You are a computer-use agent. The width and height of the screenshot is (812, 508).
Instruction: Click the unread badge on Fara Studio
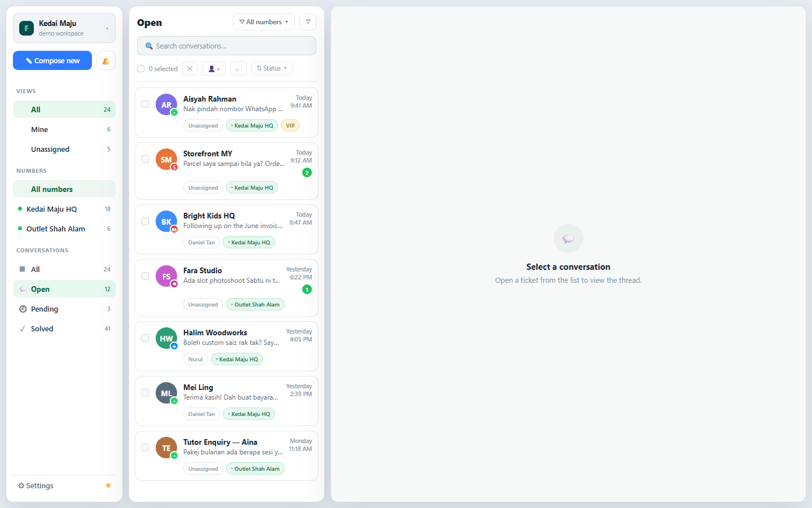[307, 290]
